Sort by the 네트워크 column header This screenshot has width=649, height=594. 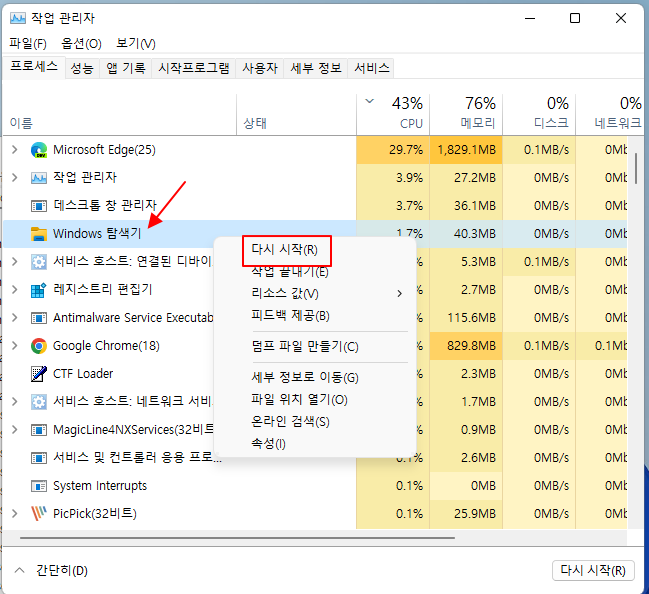click(x=609, y=115)
